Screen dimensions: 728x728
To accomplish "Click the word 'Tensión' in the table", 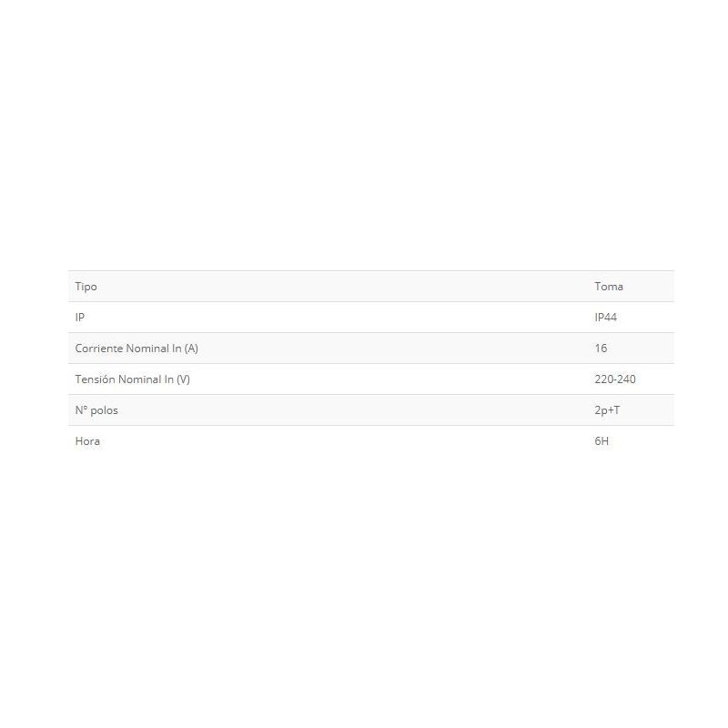I will click(96, 379).
